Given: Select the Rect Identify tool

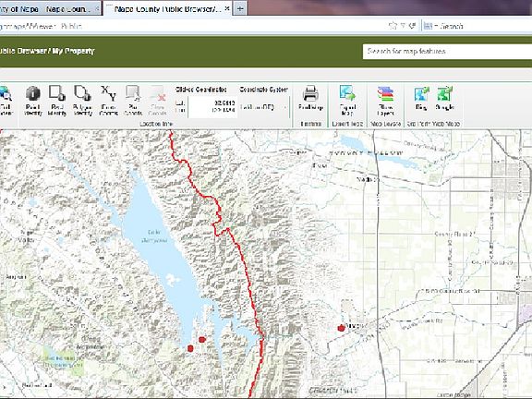Looking at the screenshot, I should coord(56,101).
